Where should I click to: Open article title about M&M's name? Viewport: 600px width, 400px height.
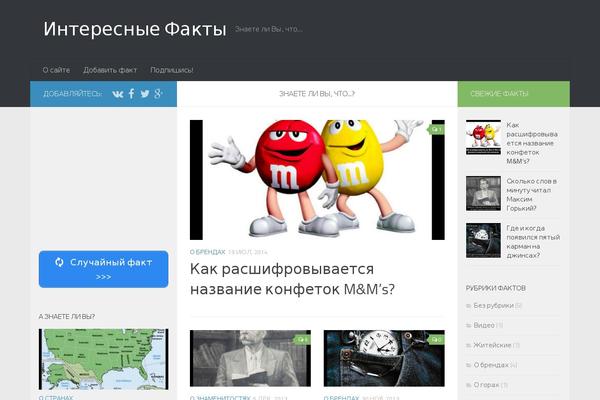click(292, 279)
